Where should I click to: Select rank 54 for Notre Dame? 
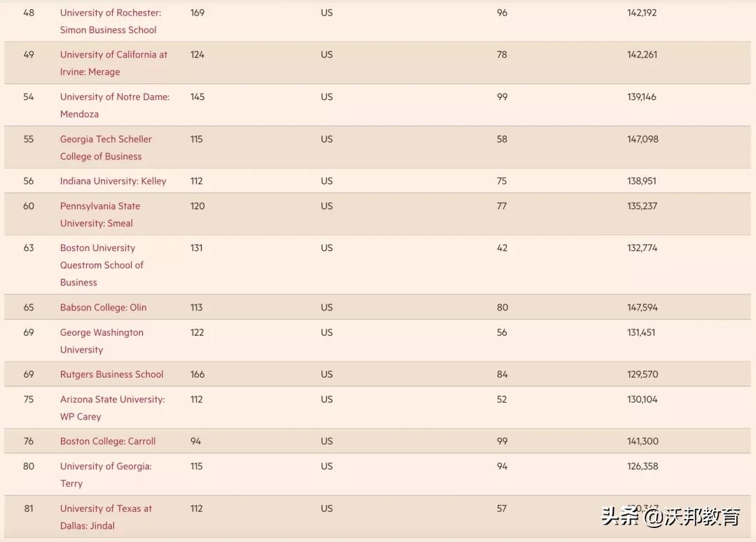(x=29, y=97)
